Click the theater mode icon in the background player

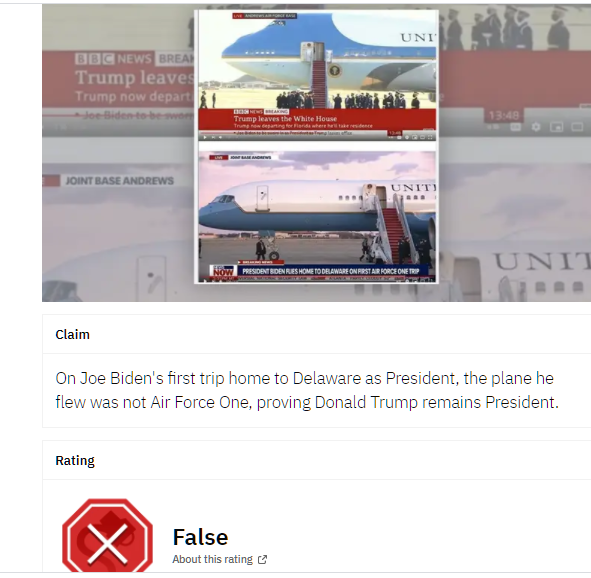click(577, 127)
